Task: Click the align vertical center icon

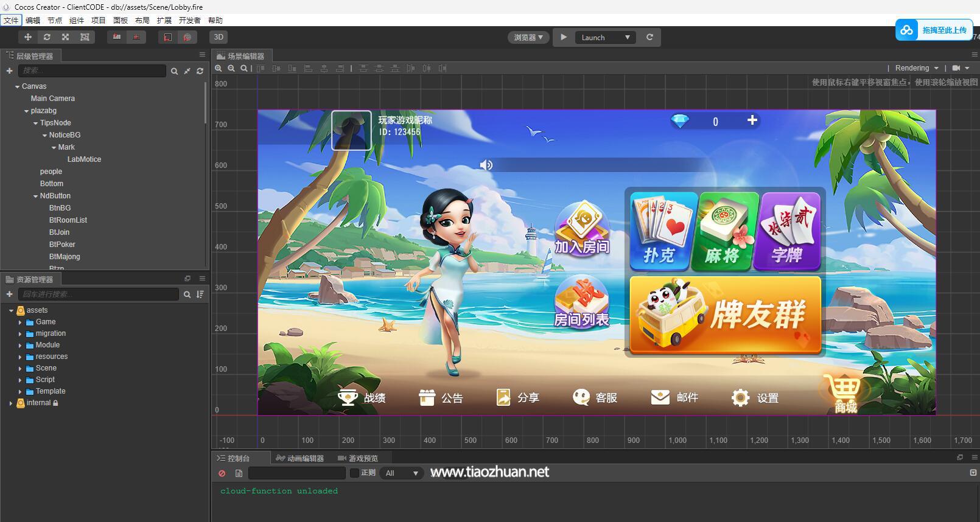Action: (x=276, y=69)
